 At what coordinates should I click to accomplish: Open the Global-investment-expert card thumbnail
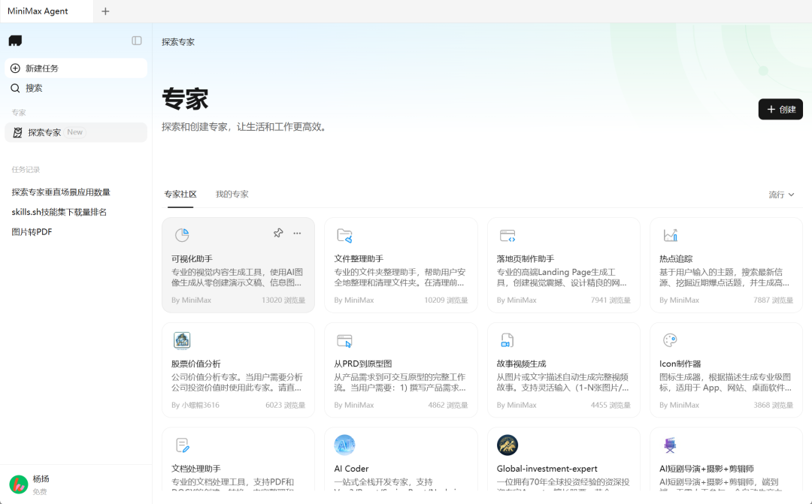click(507, 445)
